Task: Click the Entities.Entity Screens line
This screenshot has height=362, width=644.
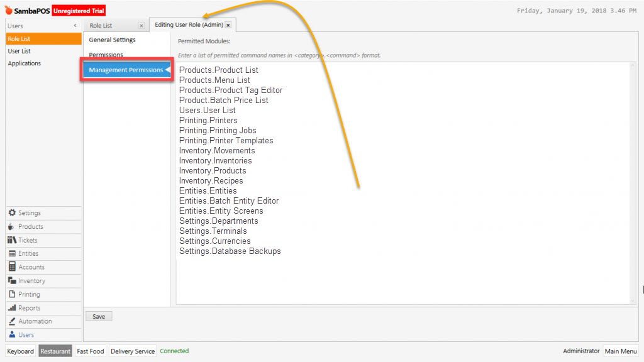Action: point(221,211)
